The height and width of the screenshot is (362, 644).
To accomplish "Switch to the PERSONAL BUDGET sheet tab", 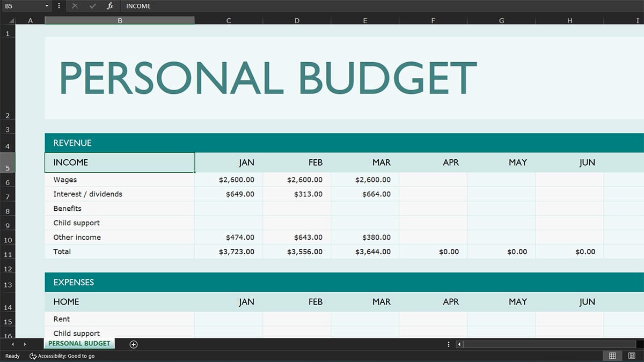I will click(x=79, y=344).
